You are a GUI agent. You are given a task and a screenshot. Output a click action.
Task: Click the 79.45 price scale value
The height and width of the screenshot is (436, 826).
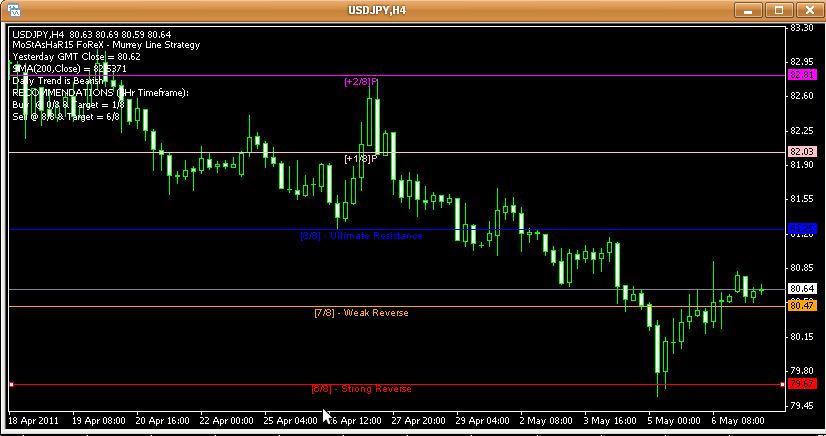(802, 405)
